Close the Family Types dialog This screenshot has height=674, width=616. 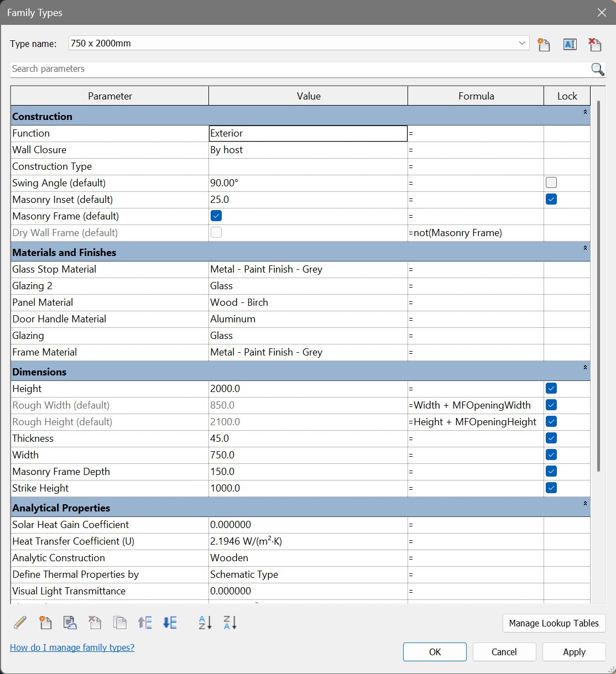[602, 12]
